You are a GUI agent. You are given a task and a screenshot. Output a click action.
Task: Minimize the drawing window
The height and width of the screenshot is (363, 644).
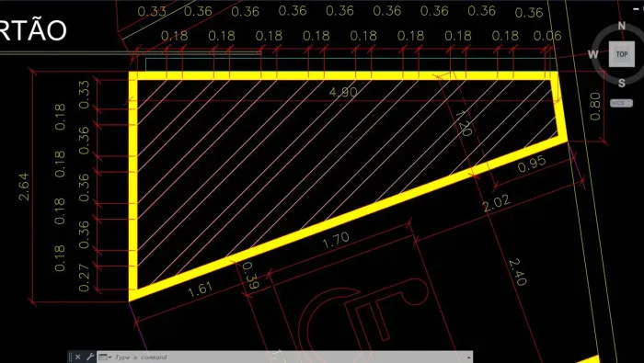(x=637, y=8)
